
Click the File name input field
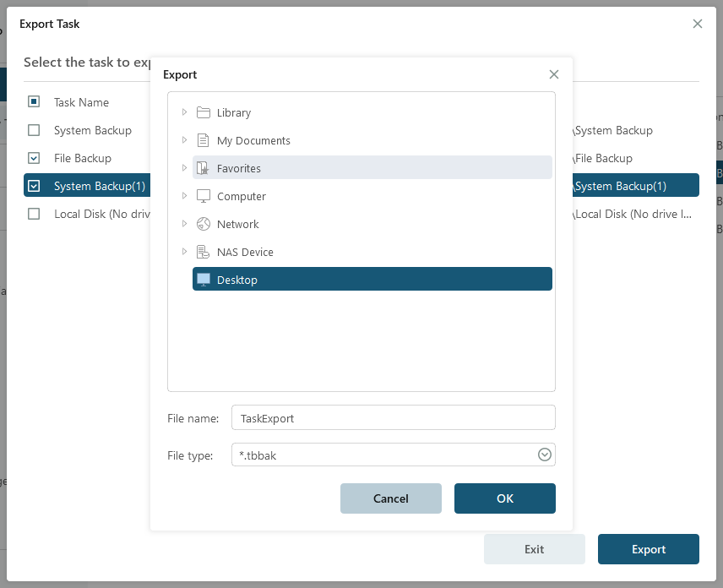point(393,417)
